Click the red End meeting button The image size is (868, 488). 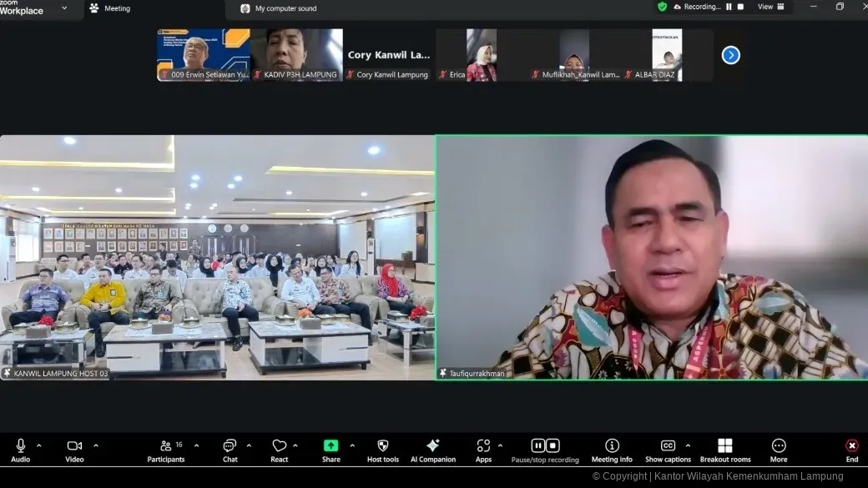[851, 446]
